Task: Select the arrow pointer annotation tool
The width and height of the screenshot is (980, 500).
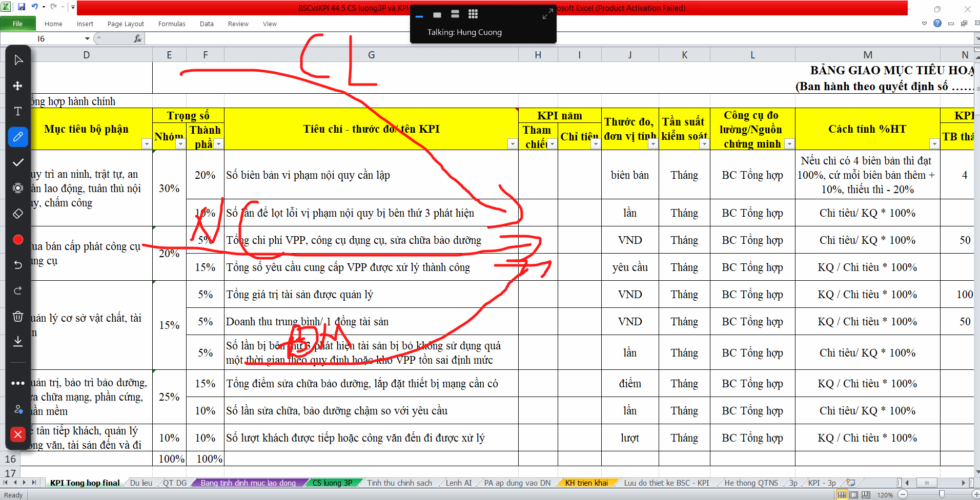Action: (18, 60)
